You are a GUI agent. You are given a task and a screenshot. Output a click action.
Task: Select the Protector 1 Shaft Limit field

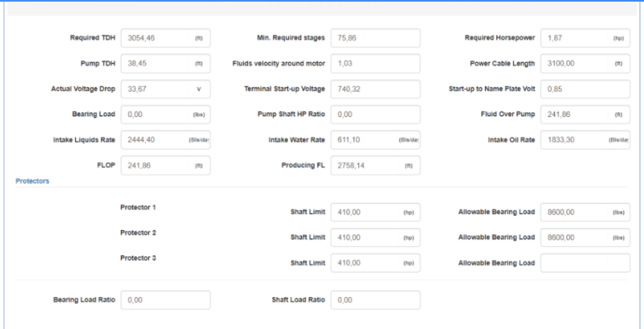[x=376, y=212]
